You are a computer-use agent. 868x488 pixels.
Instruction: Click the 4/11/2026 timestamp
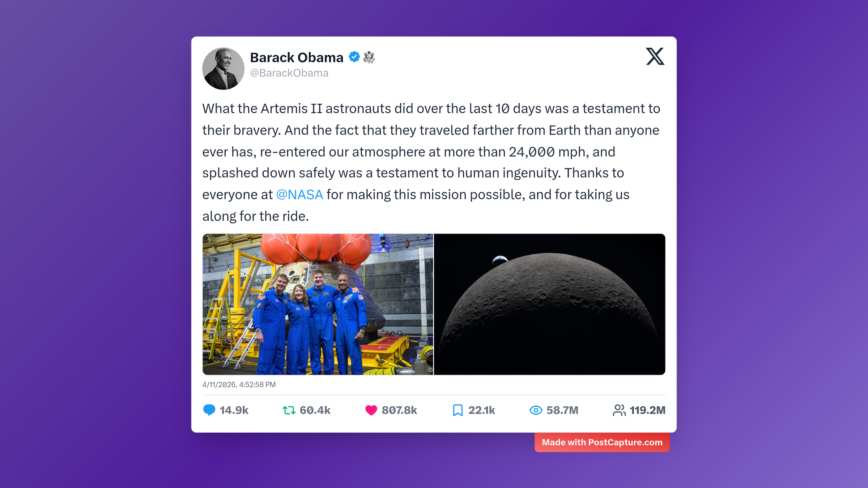[239, 385]
